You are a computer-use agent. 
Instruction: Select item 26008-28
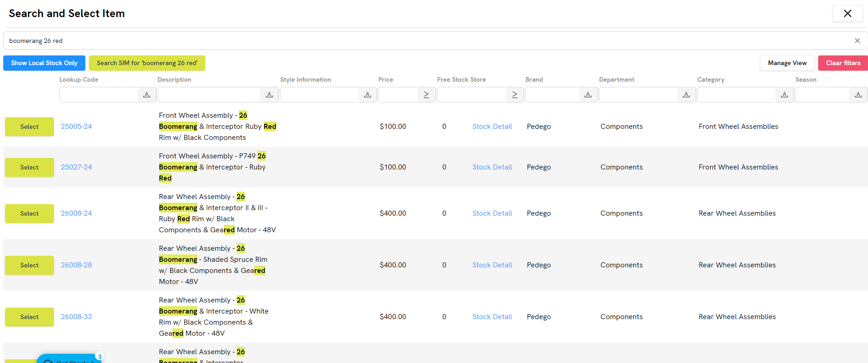tap(30, 265)
